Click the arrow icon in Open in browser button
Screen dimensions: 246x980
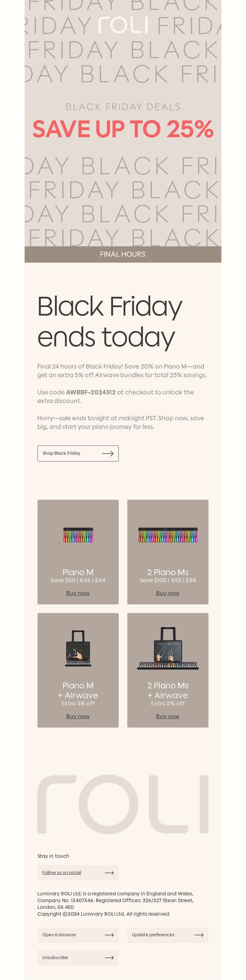109,935
